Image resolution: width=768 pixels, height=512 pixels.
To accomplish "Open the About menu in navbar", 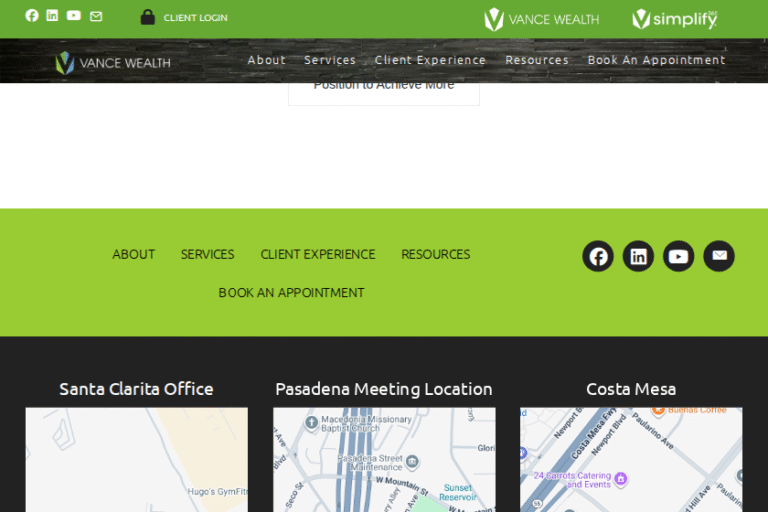I will point(266,60).
